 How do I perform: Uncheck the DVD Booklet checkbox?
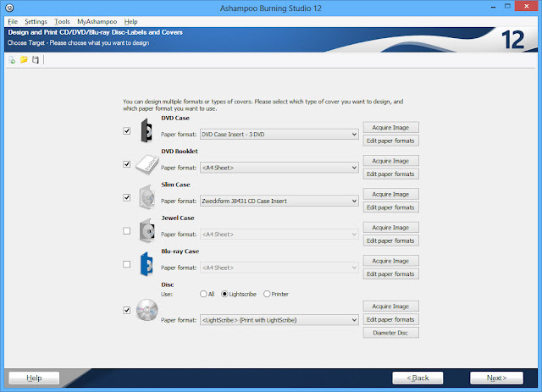(x=127, y=164)
